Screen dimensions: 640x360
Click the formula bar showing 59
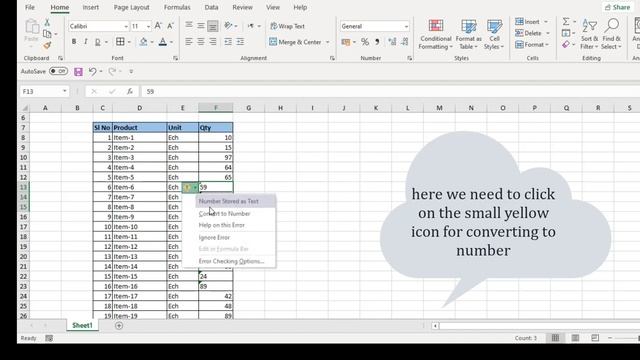coord(391,91)
